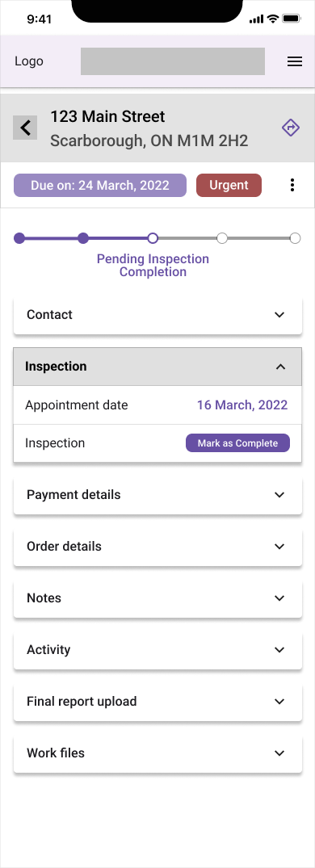Collapse the Inspection section chevron

(x=281, y=367)
